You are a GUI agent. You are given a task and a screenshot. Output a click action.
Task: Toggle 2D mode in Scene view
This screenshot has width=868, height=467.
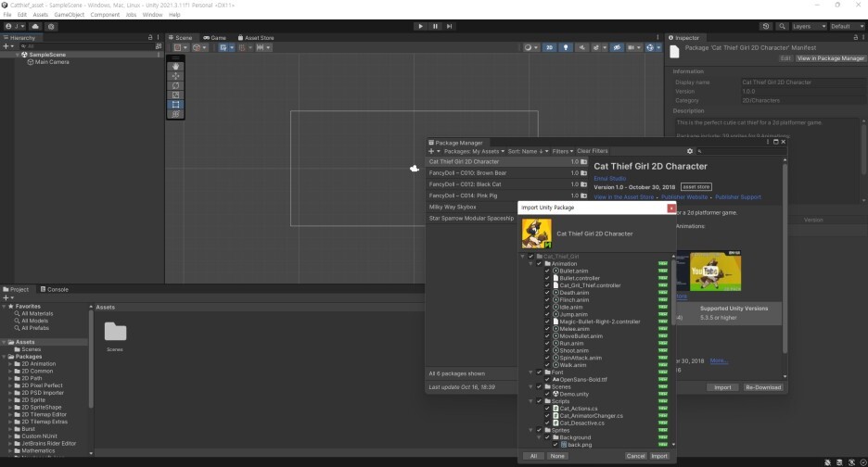[x=550, y=47]
